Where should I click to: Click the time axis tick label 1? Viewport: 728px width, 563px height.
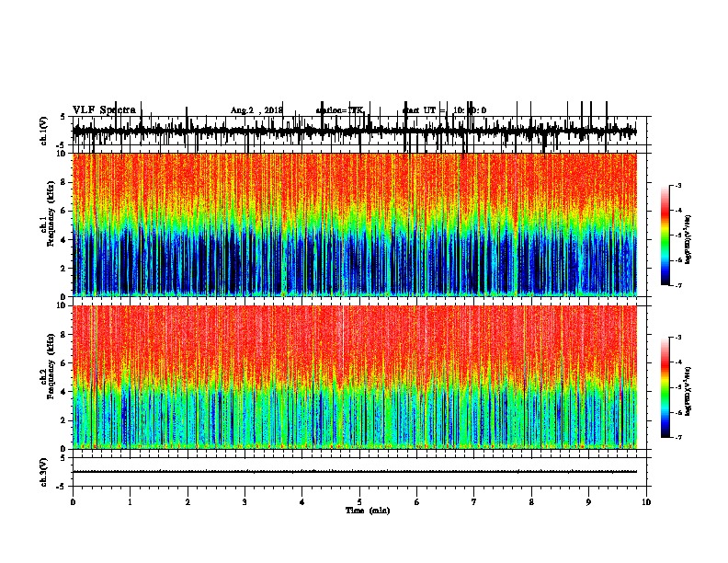[x=130, y=502]
